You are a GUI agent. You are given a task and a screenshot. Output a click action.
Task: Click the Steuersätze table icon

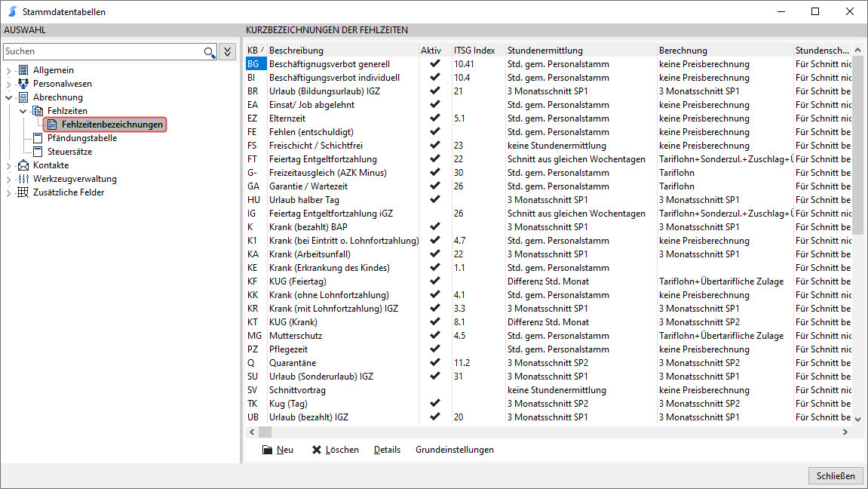(x=38, y=152)
